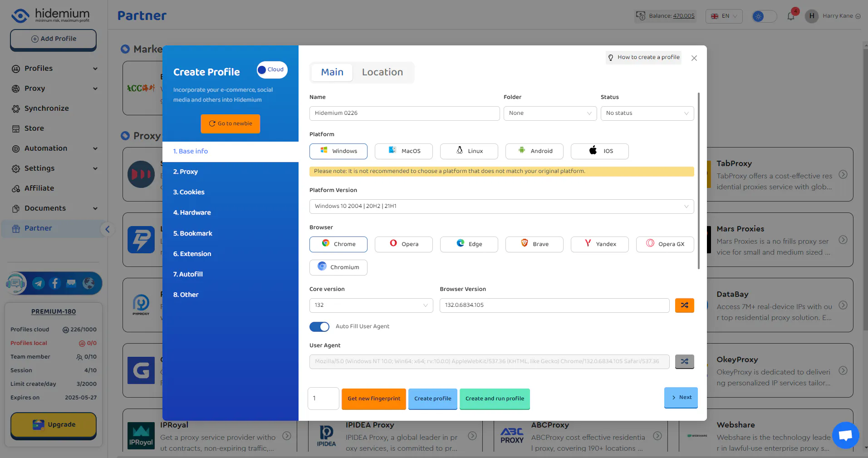The width and height of the screenshot is (868, 458).
Task: Open How to create a profile help
Action: pyautogui.click(x=643, y=58)
